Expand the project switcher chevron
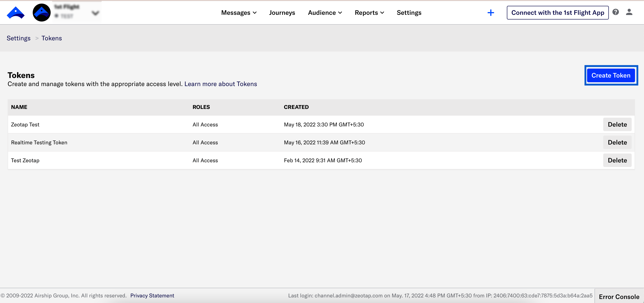Screen dimensions: 644x303 pos(95,13)
